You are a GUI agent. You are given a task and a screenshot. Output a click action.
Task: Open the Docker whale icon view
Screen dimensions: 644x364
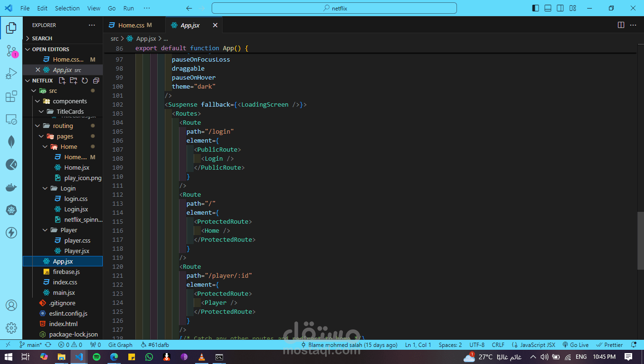click(11, 188)
